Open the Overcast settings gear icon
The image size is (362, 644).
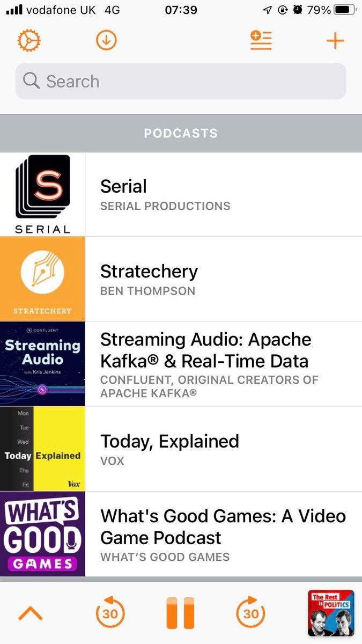[x=29, y=41]
